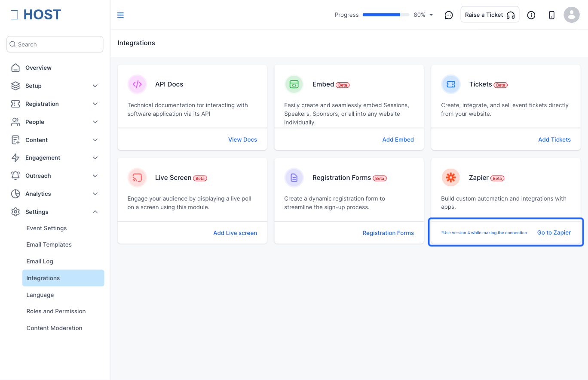
Task: Click the Registration ticket icon in sidebar
Action: (x=15, y=104)
